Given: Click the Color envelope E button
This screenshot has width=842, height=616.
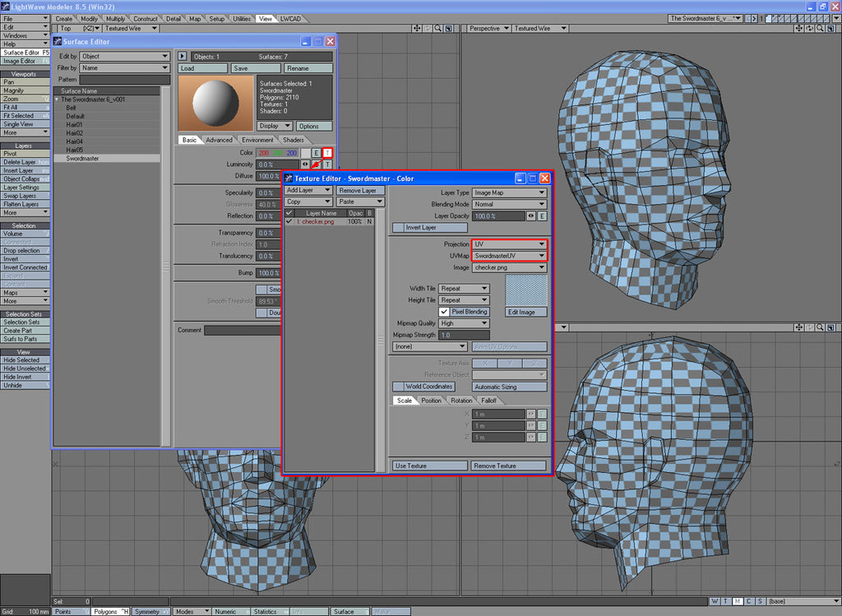Looking at the screenshot, I should tap(316, 153).
